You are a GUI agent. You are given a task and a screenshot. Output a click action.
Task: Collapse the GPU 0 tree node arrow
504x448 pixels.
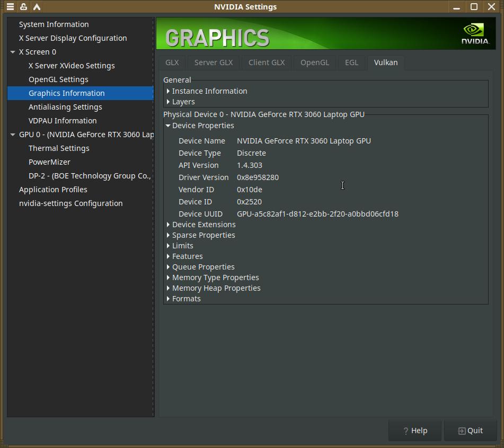coord(13,135)
